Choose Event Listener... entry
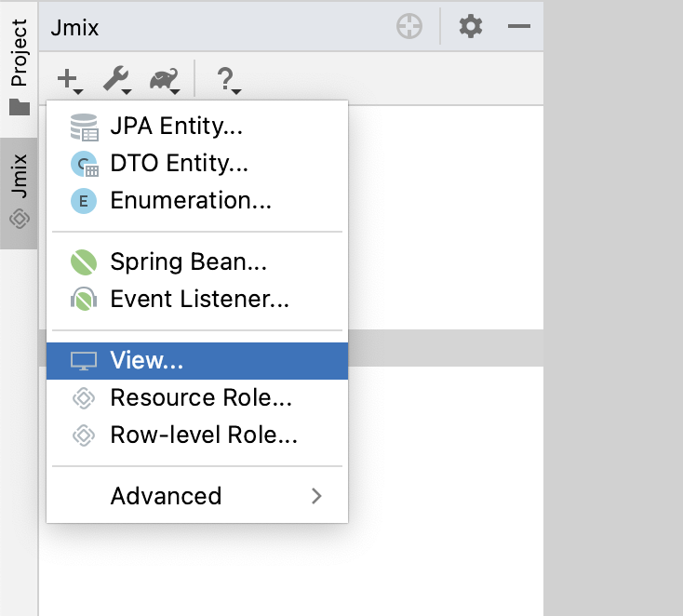 click(x=199, y=300)
